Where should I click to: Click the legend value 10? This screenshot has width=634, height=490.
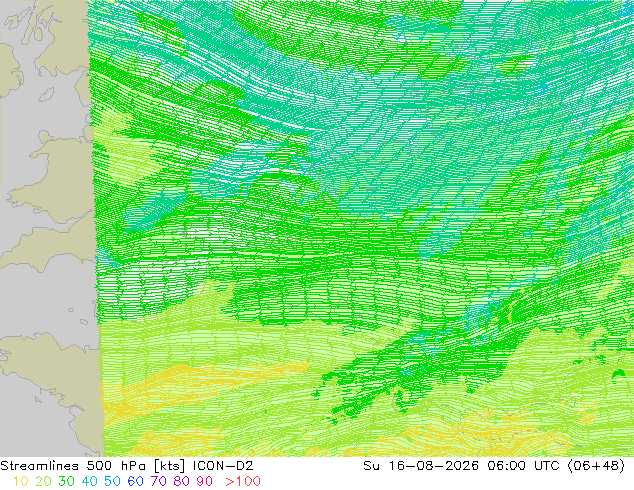[21, 481]
